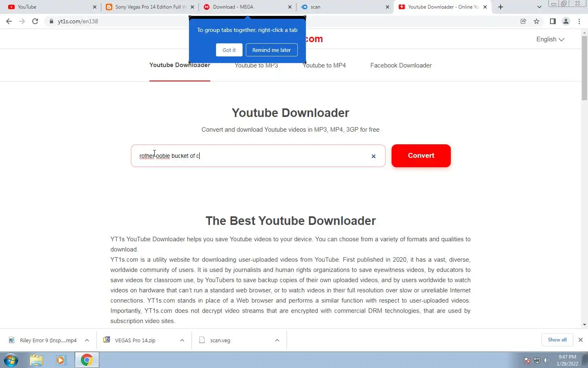The image size is (588, 368).
Task: Open the Youtube to MP3 page
Action: [256, 65]
